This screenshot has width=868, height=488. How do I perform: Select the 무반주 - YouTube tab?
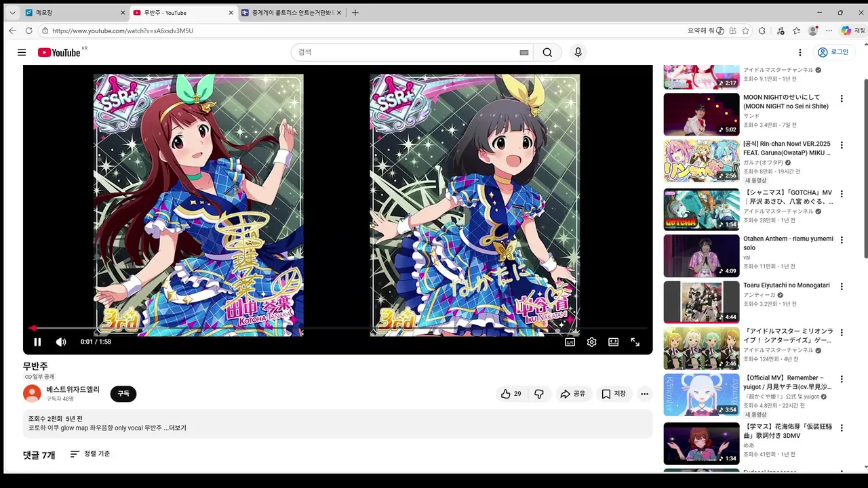tap(183, 12)
